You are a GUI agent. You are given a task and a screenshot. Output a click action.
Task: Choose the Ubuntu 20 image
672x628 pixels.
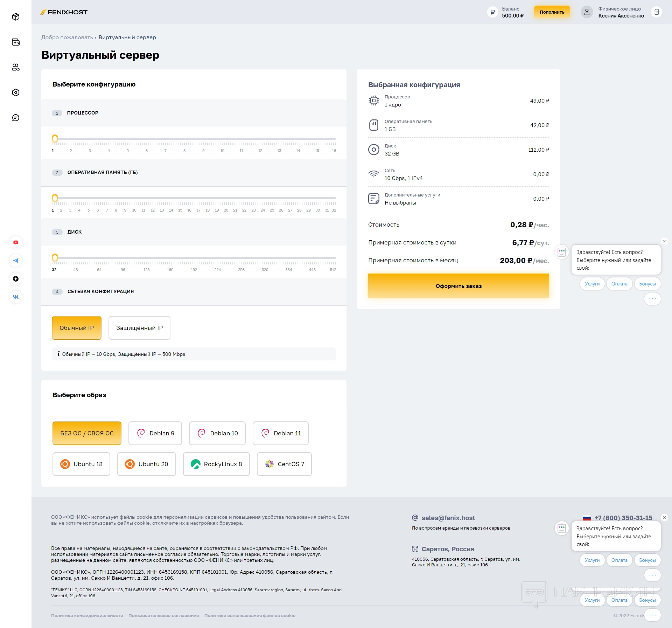pos(147,464)
